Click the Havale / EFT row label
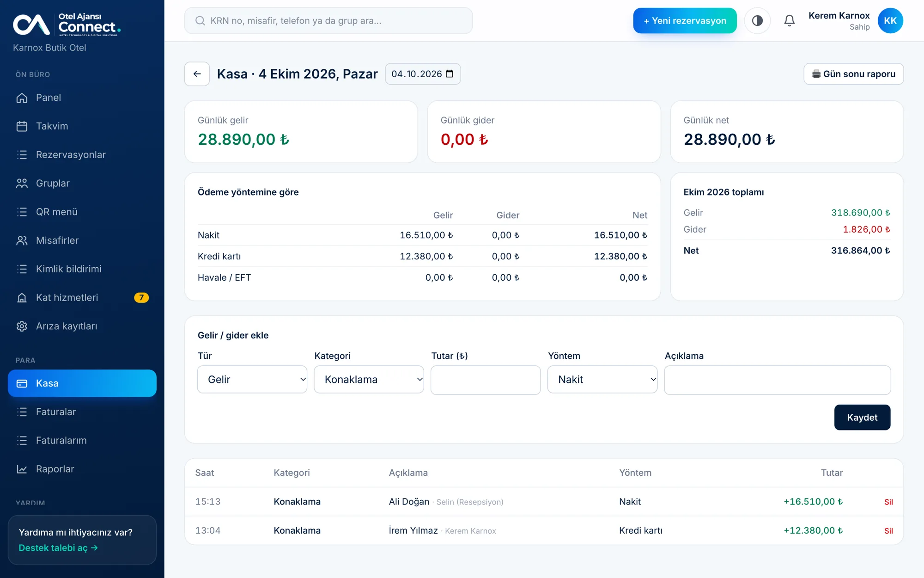The height and width of the screenshot is (578, 924). (224, 278)
